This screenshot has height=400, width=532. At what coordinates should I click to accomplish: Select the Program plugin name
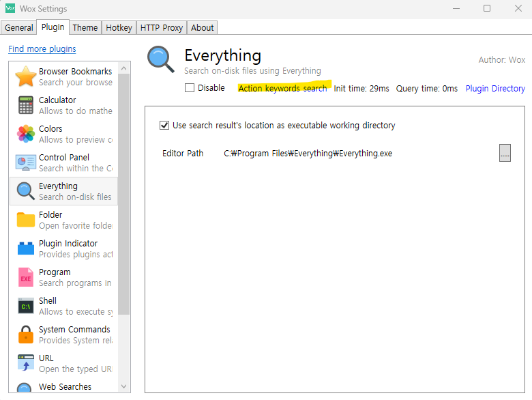point(55,272)
